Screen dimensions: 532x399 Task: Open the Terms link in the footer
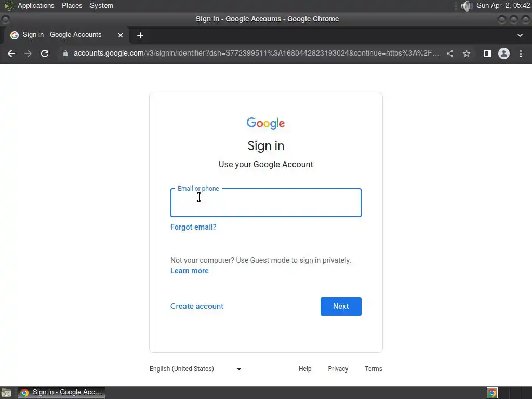tap(373, 369)
